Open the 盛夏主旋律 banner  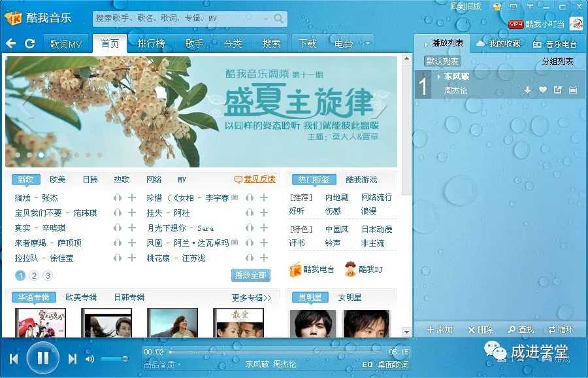point(201,111)
